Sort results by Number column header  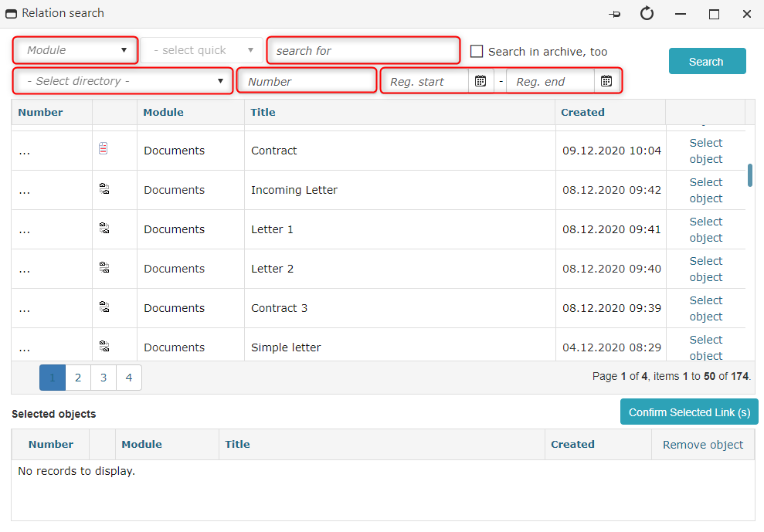click(40, 113)
